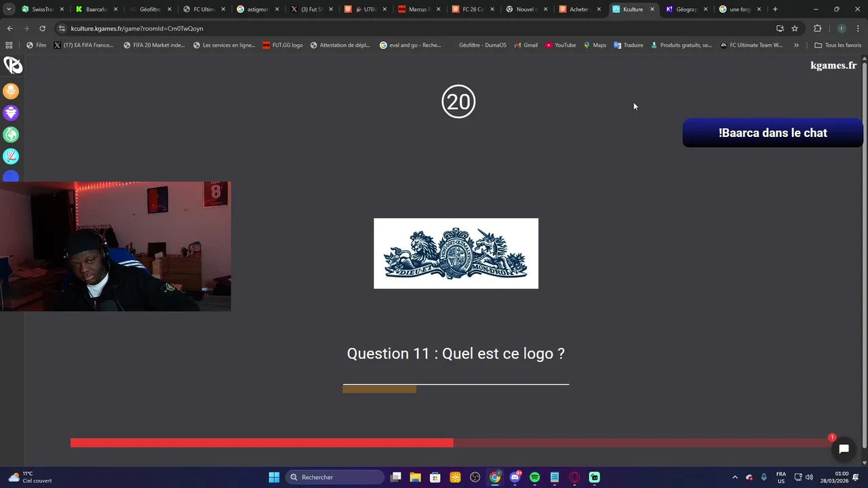This screenshot has width=868, height=488.
Task: Open the YouTube bookmark
Action: [560, 45]
